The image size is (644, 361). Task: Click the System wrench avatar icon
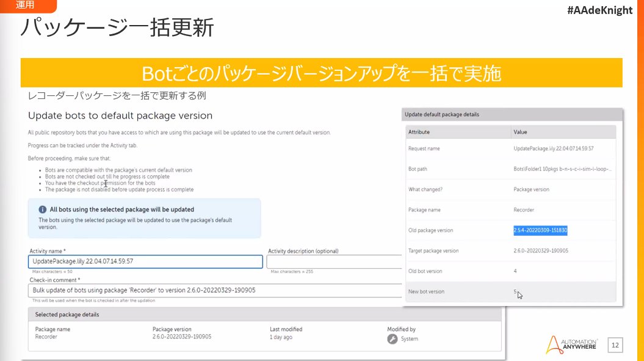point(393,339)
